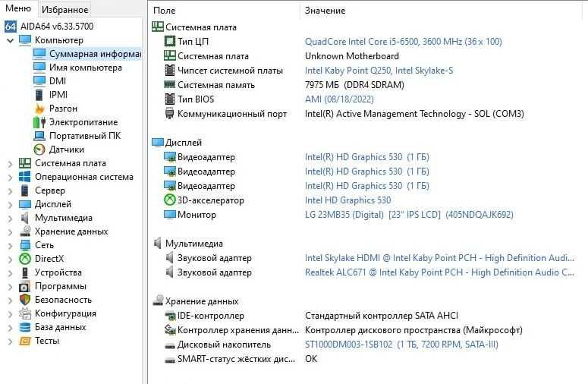Click the Безопасность shield icon
Screen dimensions: 588x384
click(25, 300)
